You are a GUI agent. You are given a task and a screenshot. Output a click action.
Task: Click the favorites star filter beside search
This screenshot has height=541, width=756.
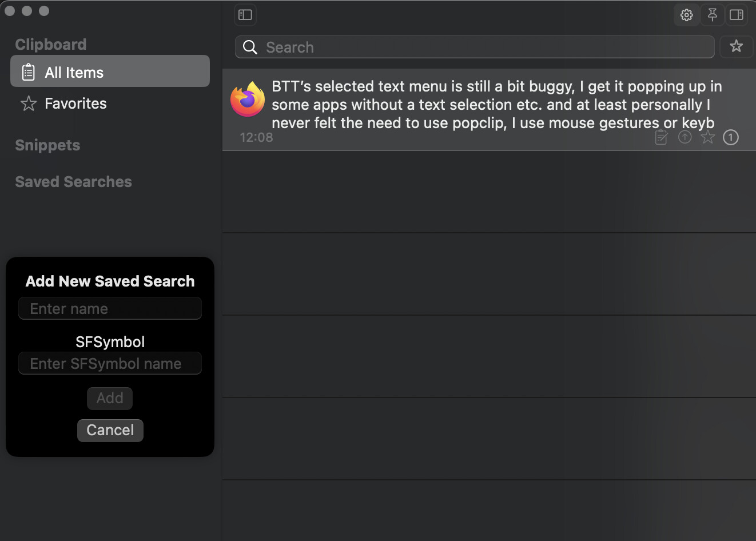pos(736,46)
